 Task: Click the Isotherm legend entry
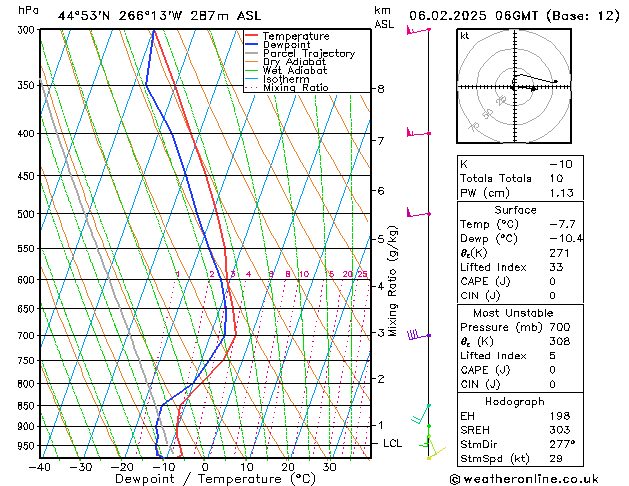pos(277,79)
